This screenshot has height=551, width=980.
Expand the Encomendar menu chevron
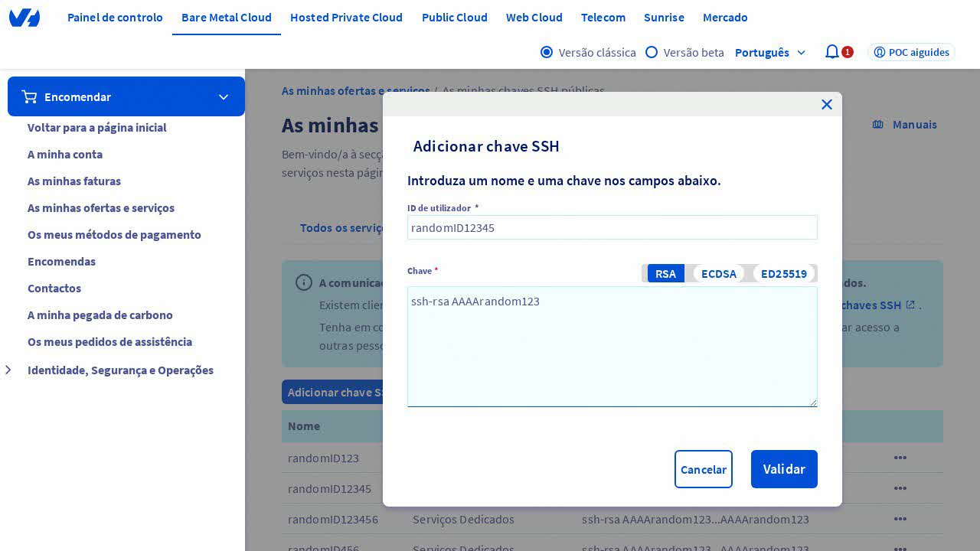pos(224,97)
